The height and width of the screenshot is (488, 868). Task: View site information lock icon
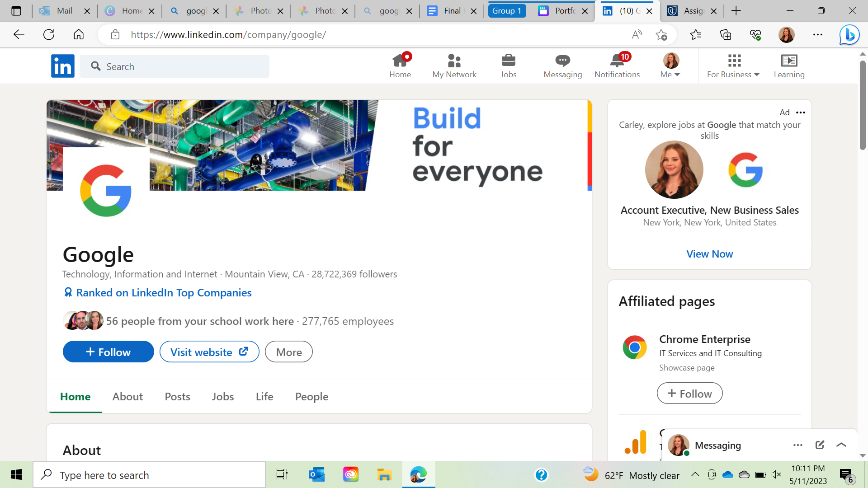(x=115, y=34)
